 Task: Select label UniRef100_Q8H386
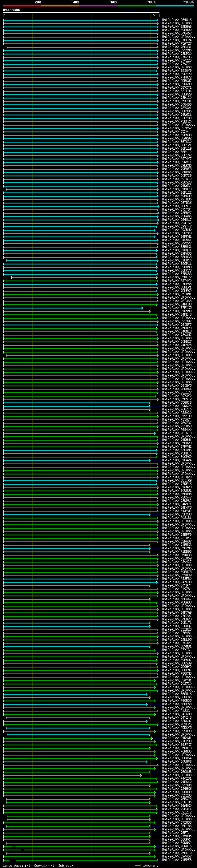pyautogui.click(x=177, y=111)
